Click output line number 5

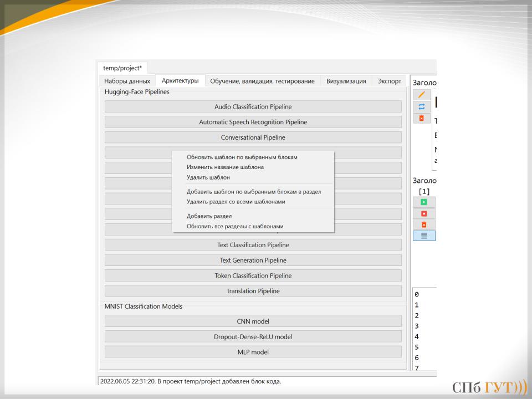pos(417,347)
